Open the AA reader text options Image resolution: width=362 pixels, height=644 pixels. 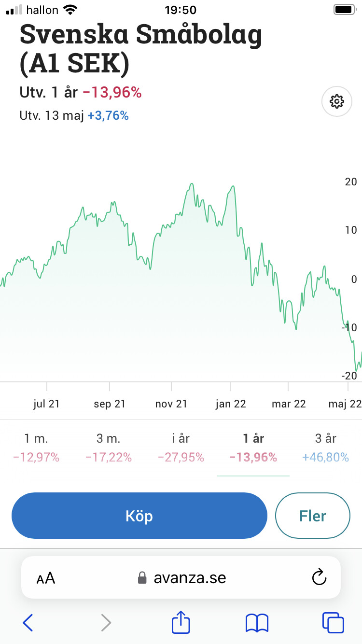tap(46, 578)
